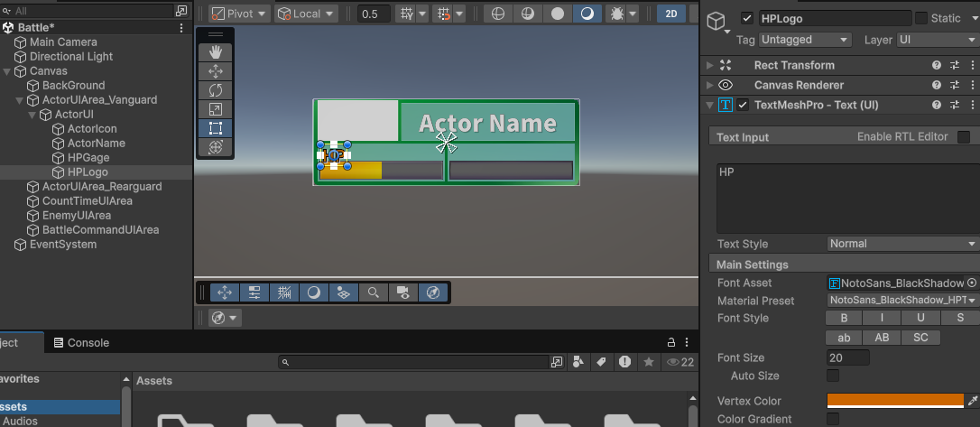Open the orange Vertex Color swatch
This screenshot has height=427, width=980.
tap(895, 401)
